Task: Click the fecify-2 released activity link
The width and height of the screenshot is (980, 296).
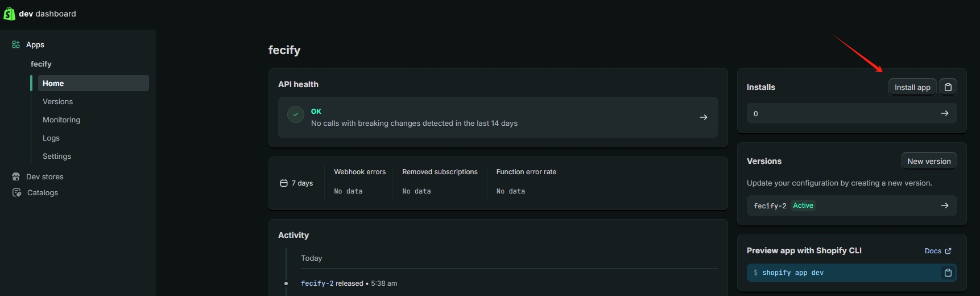Action: (x=317, y=283)
